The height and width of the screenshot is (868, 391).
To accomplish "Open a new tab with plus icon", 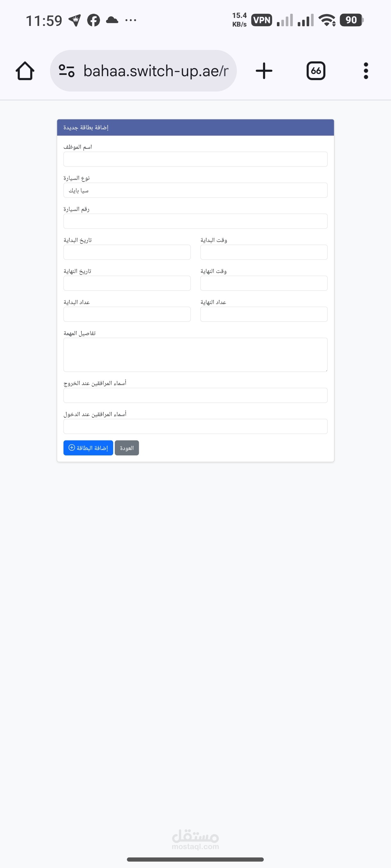I will [264, 71].
